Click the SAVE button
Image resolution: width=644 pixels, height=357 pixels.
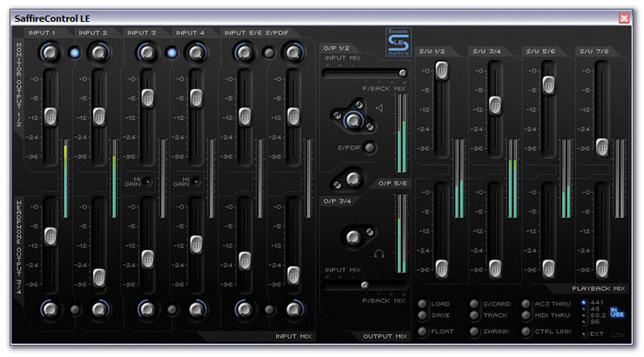coord(421,315)
